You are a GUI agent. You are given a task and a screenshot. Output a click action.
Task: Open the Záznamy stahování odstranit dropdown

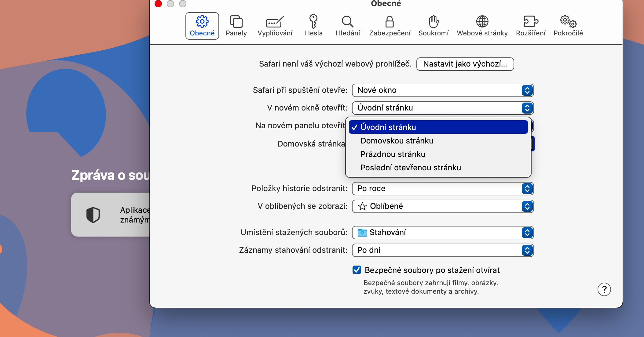point(442,250)
